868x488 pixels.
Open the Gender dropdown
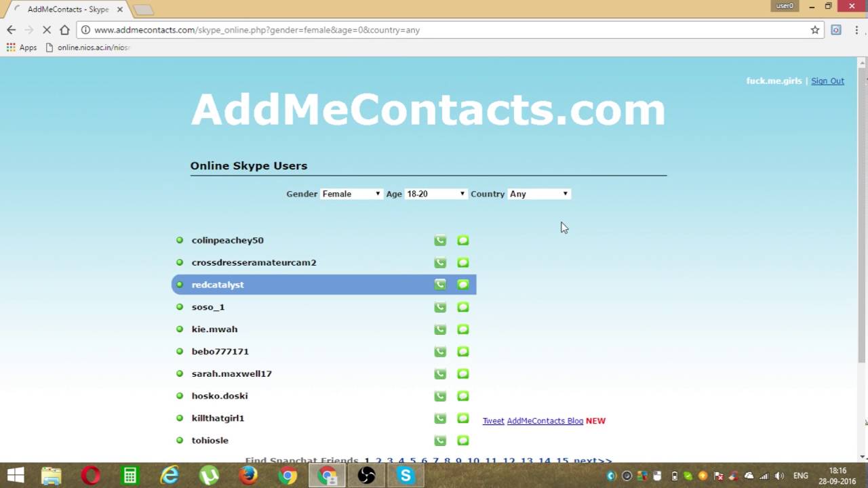coord(351,194)
